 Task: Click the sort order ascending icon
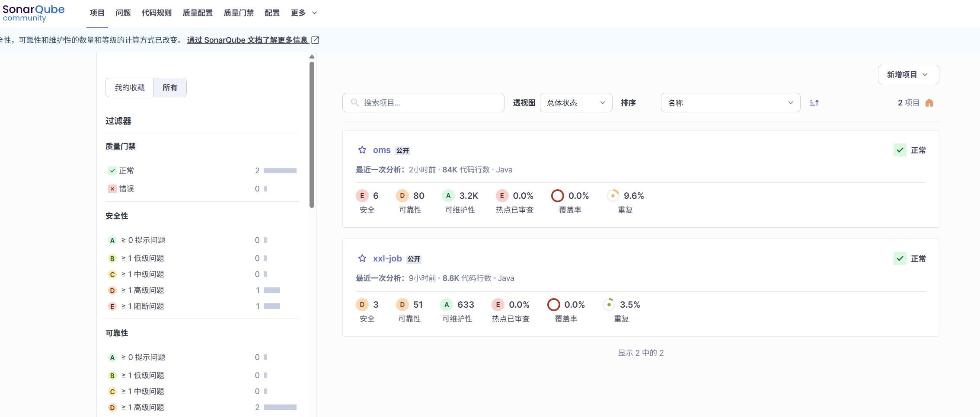tap(814, 103)
